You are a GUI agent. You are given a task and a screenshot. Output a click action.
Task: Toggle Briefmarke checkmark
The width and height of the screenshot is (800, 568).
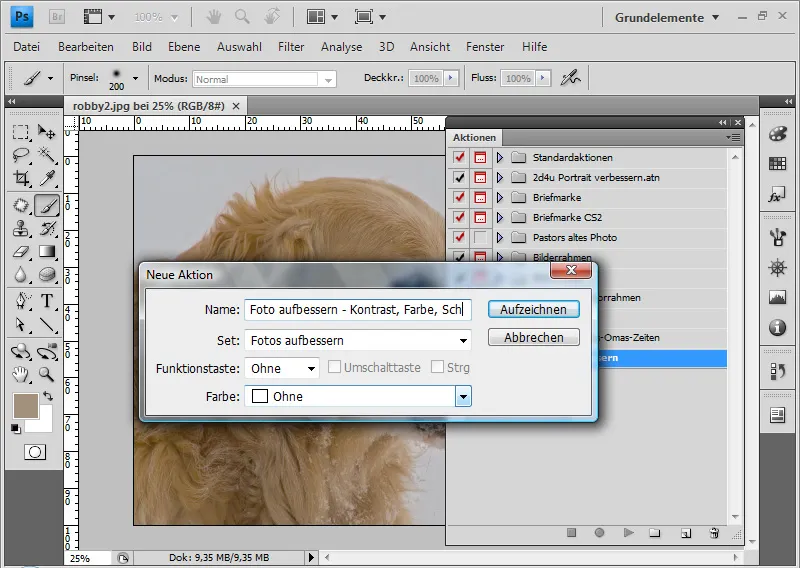point(459,197)
